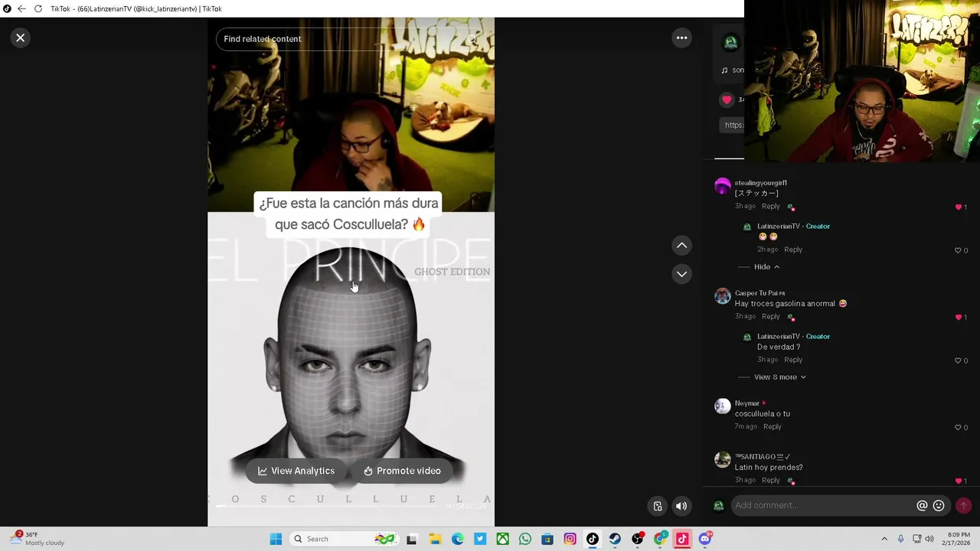
Task: Like LatinzerianTV's emoji reply
Action: click(958, 250)
